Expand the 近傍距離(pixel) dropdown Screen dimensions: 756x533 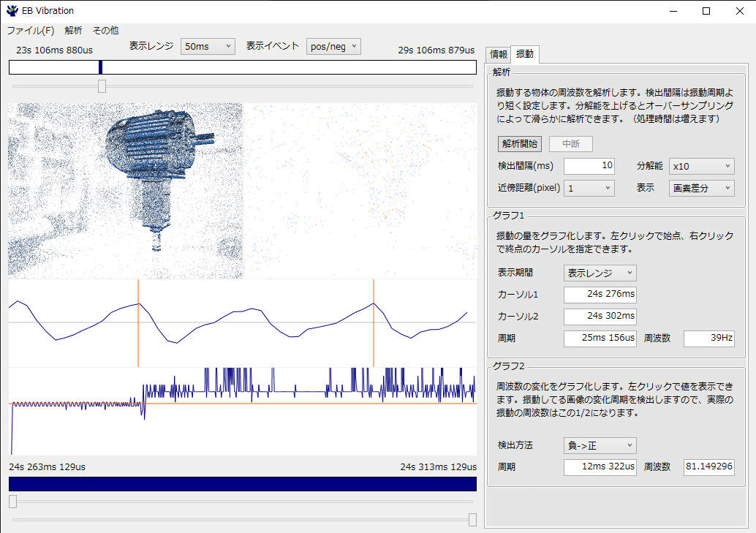pos(589,188)
